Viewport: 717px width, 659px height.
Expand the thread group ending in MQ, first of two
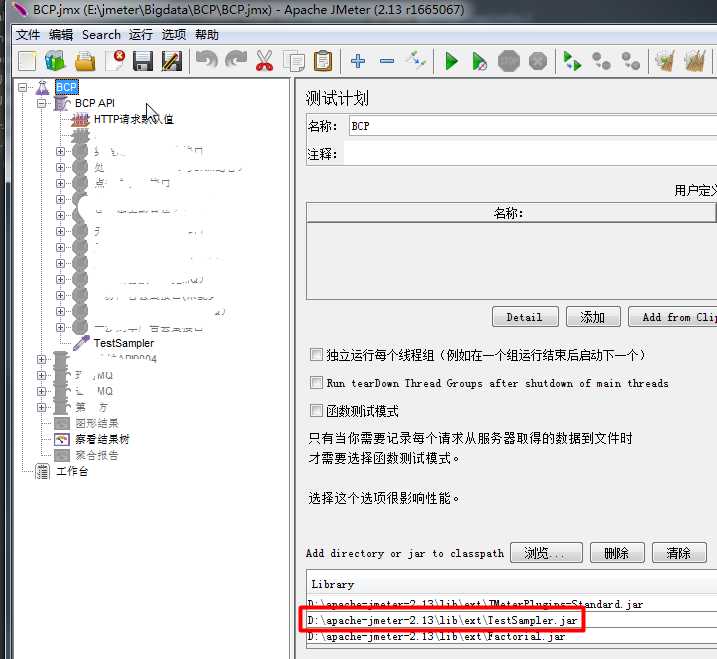pos(42,375)
